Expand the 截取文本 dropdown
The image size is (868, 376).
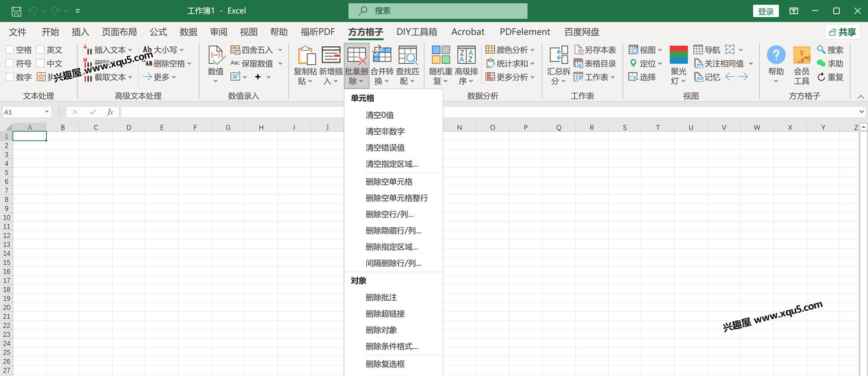pos(130,77)
